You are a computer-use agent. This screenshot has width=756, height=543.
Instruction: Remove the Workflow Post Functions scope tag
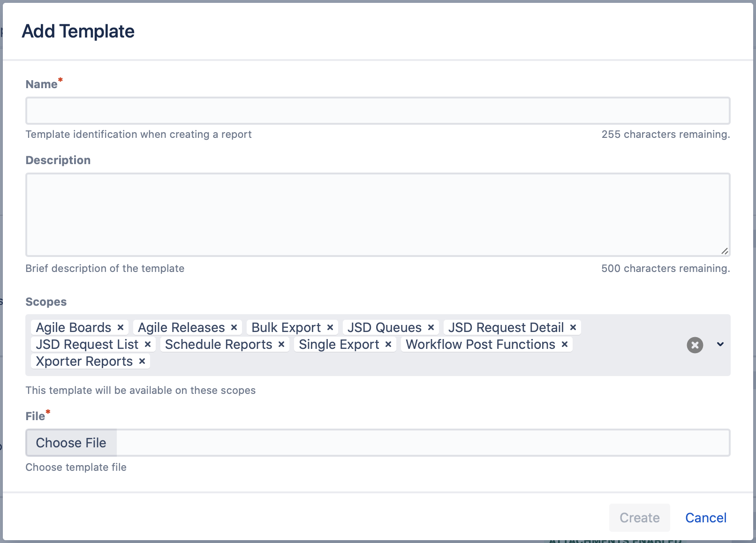coord(565,344)
